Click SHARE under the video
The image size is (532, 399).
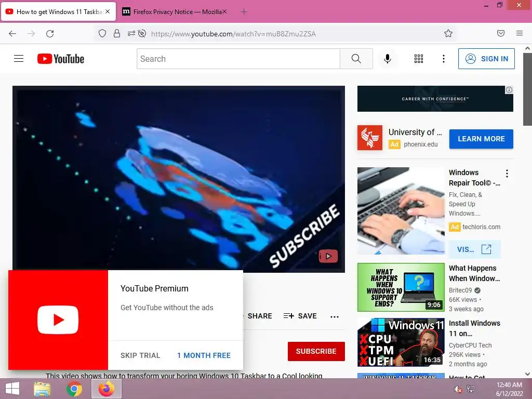[x=260, y=316]
